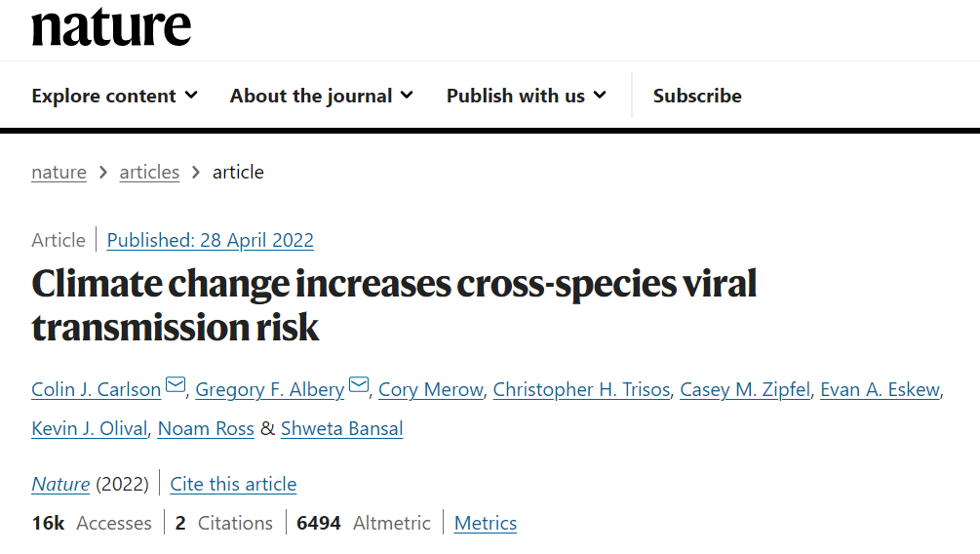The image size is (980, 554).
Task: Click Cite this article link
Action: [233, 484]
